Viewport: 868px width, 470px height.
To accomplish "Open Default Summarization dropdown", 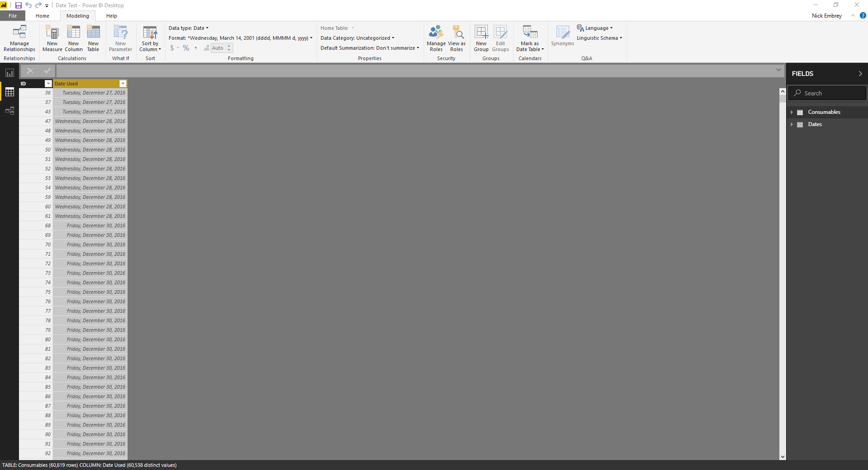I will 370,48.
